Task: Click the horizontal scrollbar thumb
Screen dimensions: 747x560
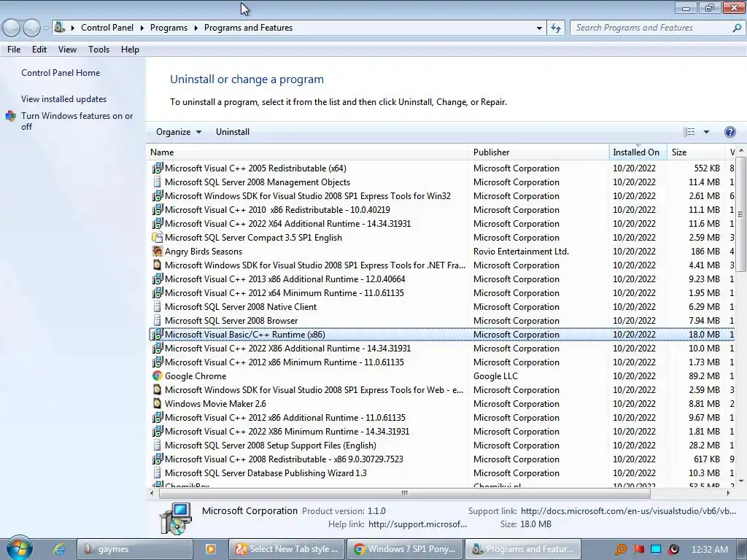Action: point(404,494)
